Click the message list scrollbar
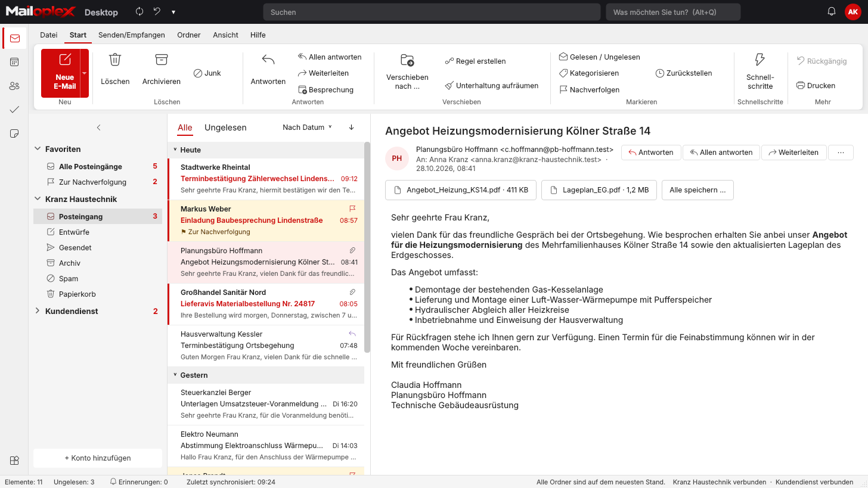Viewport: 868px width, 488px height. tap(367, 247)
